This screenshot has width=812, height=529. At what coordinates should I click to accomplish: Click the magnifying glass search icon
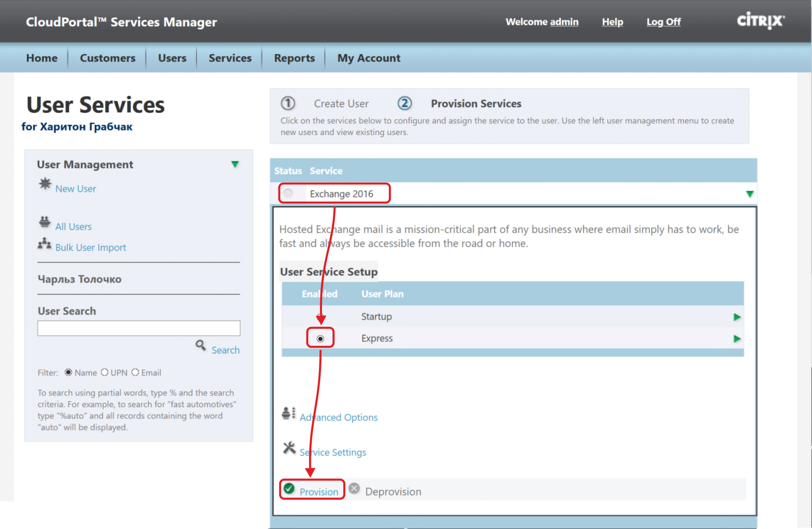[201, 345]
